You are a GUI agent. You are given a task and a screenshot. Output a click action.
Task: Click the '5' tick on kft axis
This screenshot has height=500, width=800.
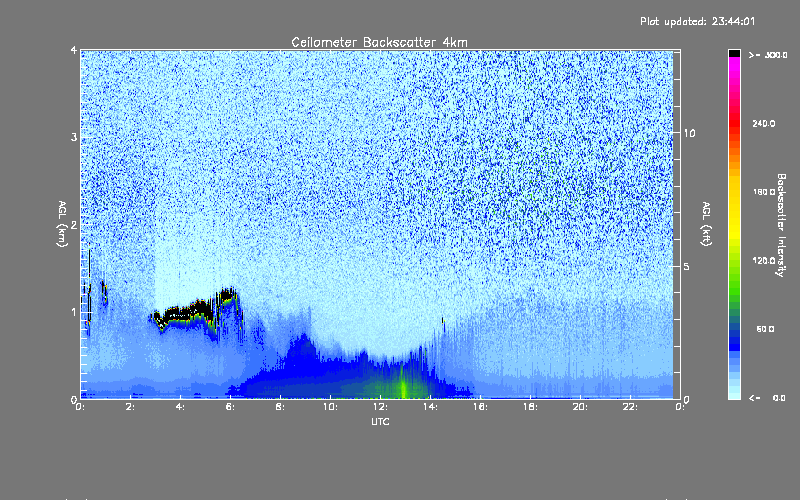pos(687,267)
